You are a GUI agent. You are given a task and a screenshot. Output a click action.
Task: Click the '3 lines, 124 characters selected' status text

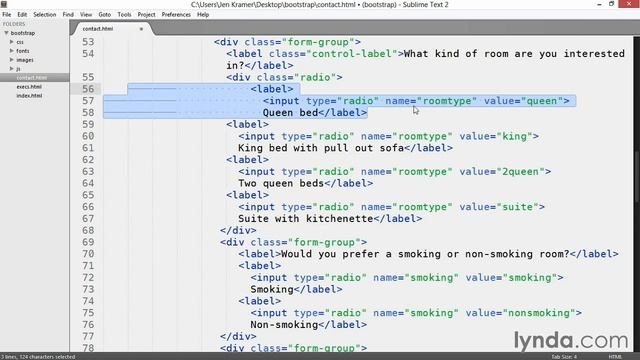38,357
